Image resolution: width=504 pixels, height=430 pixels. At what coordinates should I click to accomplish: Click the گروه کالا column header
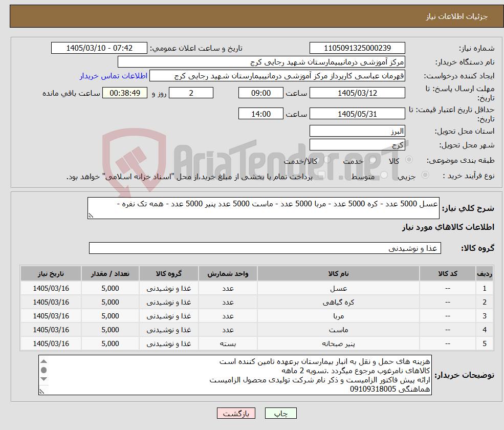coord(169,273)
